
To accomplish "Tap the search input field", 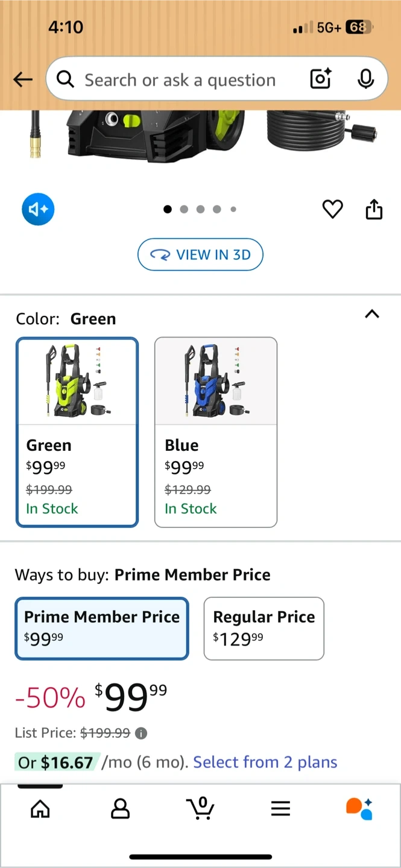I will [180, 80].
